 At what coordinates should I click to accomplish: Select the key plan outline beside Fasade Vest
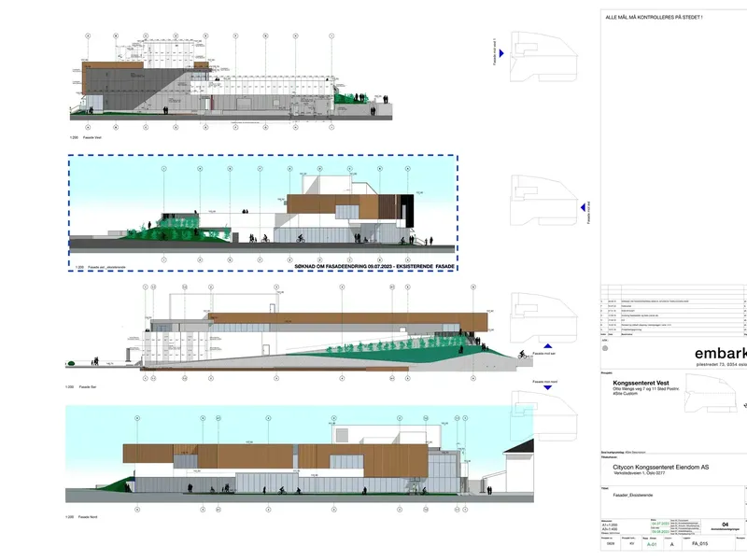click(x=543, y=57)
